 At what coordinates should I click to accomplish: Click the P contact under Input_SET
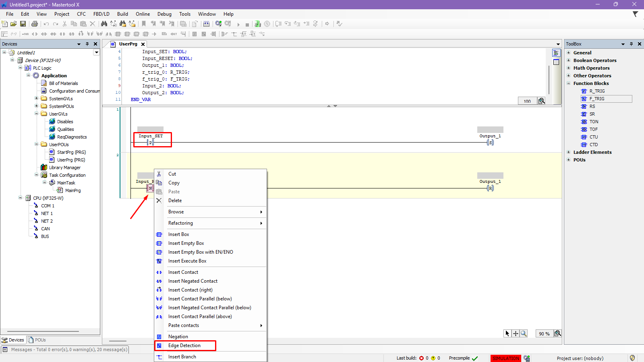[x=151, y=143]
